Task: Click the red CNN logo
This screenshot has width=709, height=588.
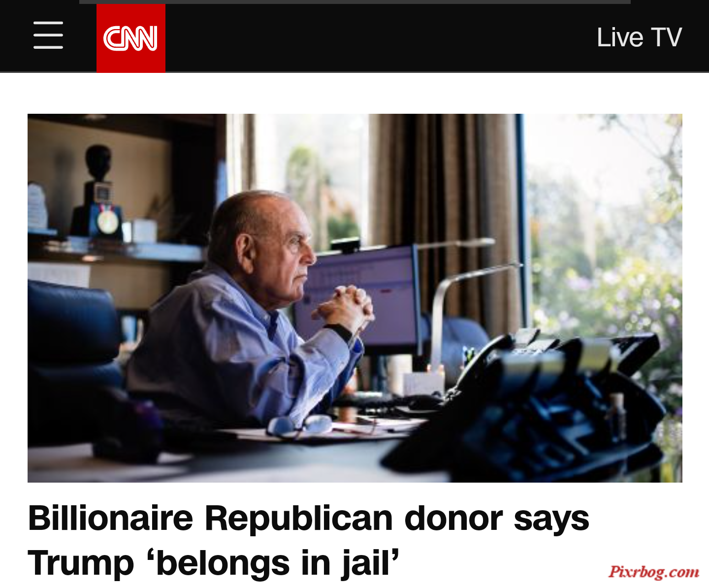Action: tap(131, 38)
